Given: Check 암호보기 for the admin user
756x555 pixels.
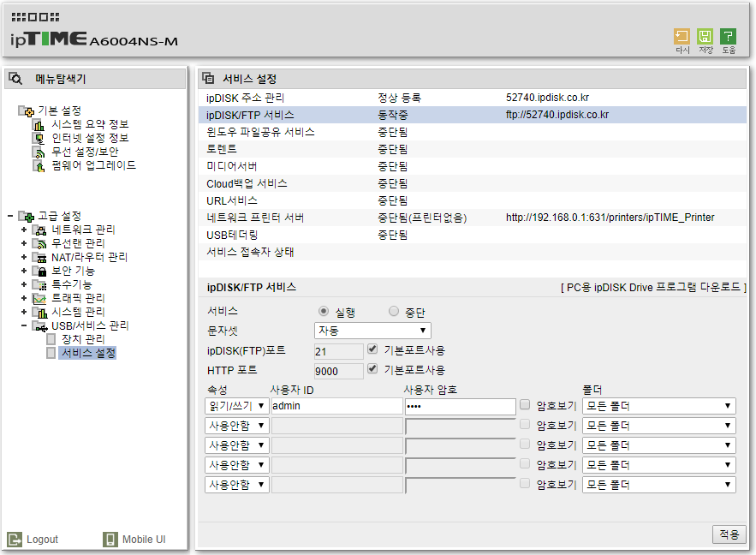Looking at the screenshot, I should click(525, 404).
